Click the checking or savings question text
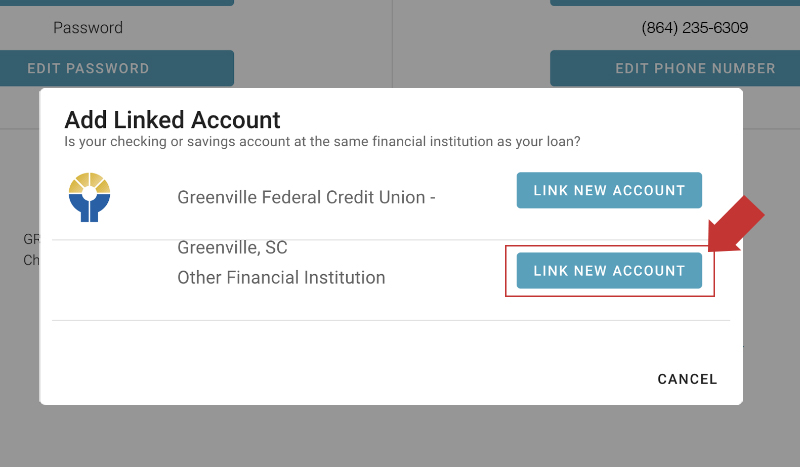This screenshot has width=800, height=467. [322, 141]
